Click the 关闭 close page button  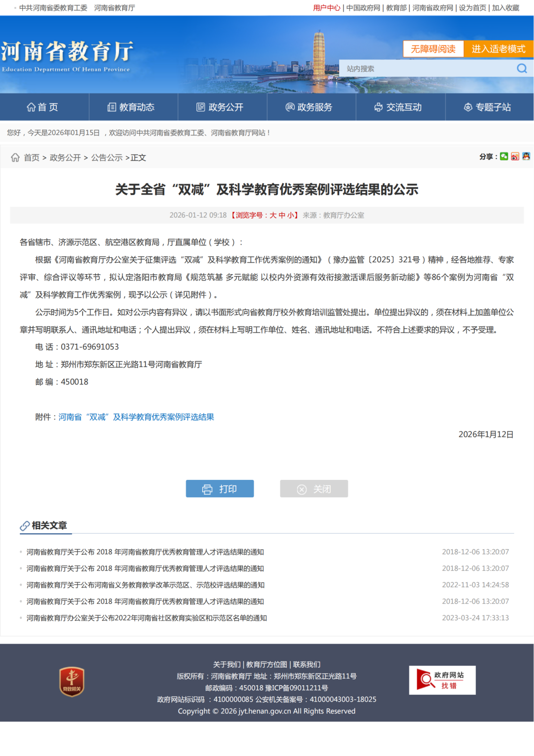pos(314,489)
